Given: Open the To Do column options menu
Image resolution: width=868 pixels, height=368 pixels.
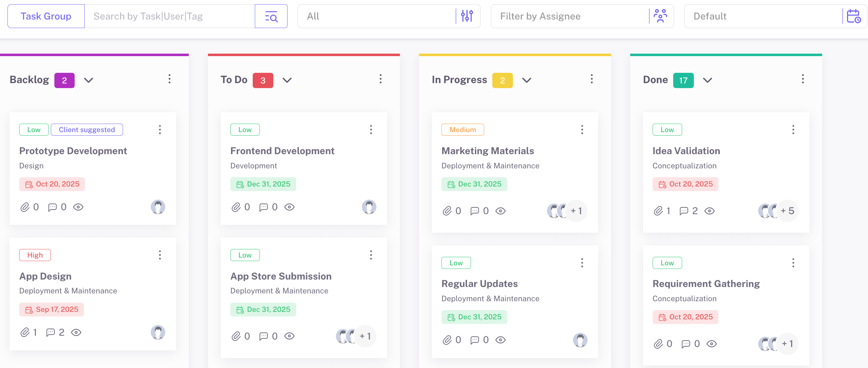Looking at the screenshot, I should (x=380, y=79).
